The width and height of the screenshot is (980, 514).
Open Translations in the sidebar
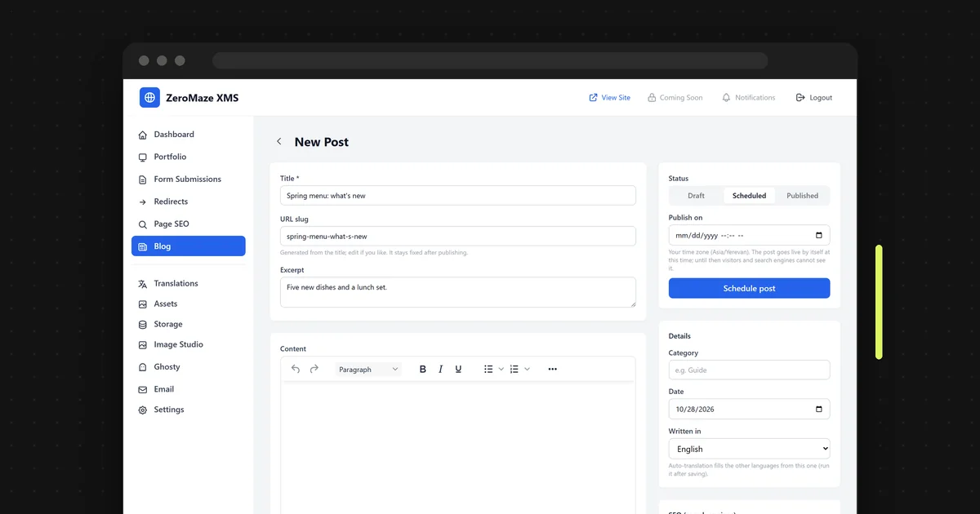tap(189, 284)
